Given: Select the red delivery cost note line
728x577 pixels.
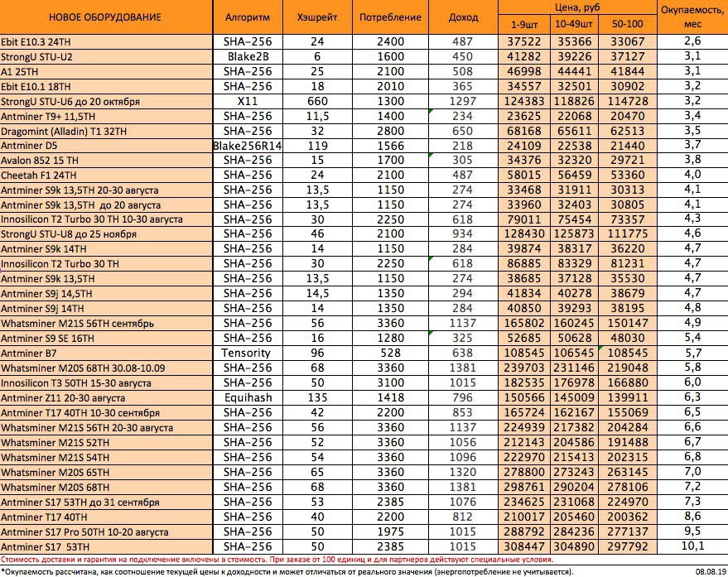Looking at the screenshot, I should click(277, 560).
